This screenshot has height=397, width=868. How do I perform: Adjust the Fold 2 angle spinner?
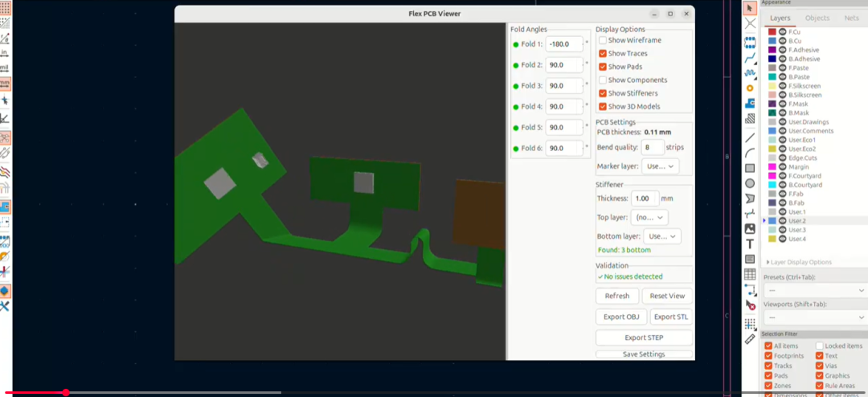click(x=583, y=65)
